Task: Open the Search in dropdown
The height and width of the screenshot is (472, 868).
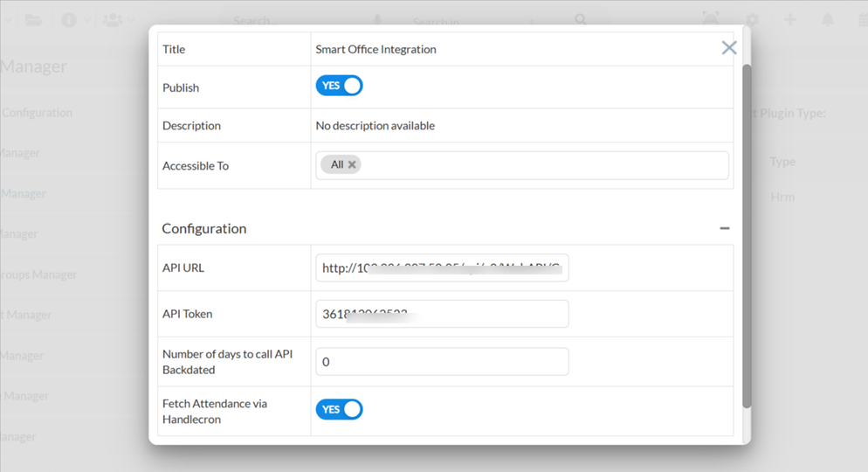Action: point(473,22)
